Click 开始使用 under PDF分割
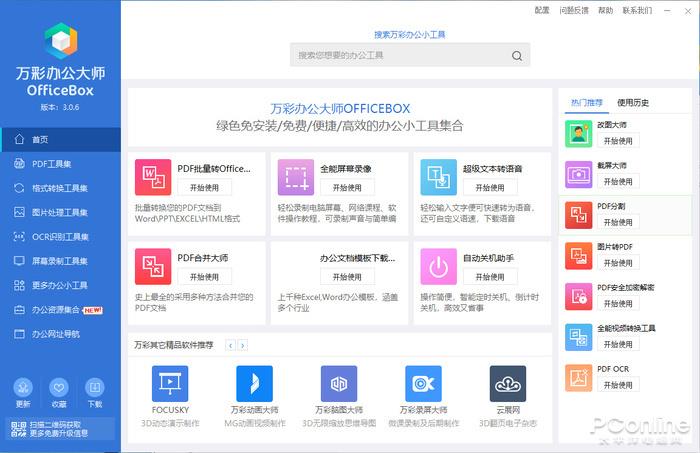The image size is (700, 453). pos(618,223)
